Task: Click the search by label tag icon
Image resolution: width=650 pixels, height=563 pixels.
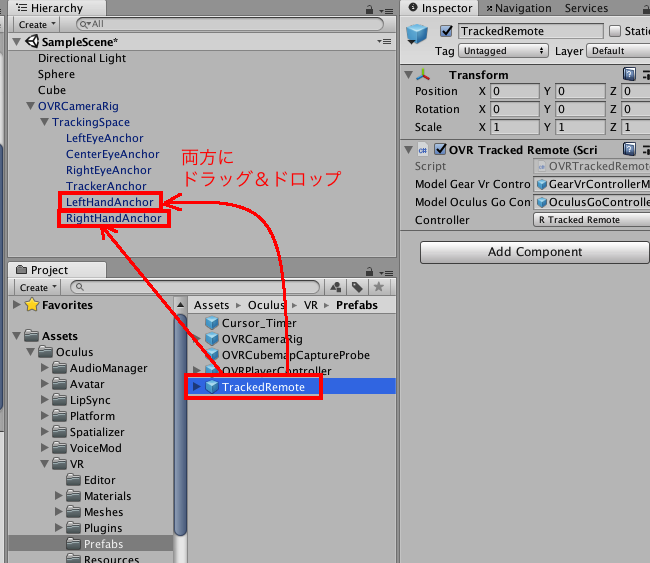Action: tap(357, 286)
